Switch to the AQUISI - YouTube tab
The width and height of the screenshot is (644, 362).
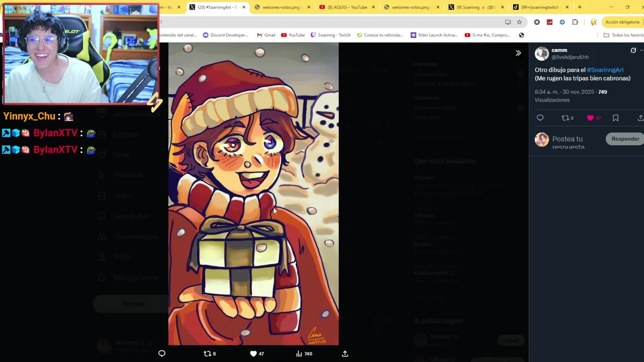coord(347,7)
